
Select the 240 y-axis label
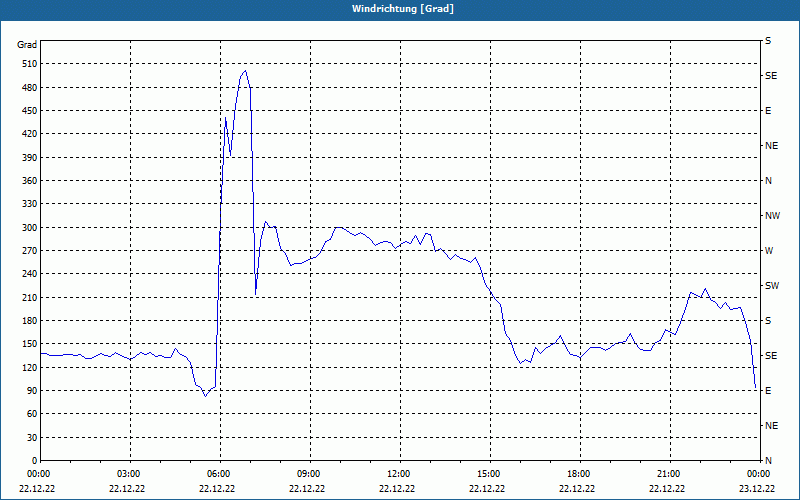click(31, 274)
